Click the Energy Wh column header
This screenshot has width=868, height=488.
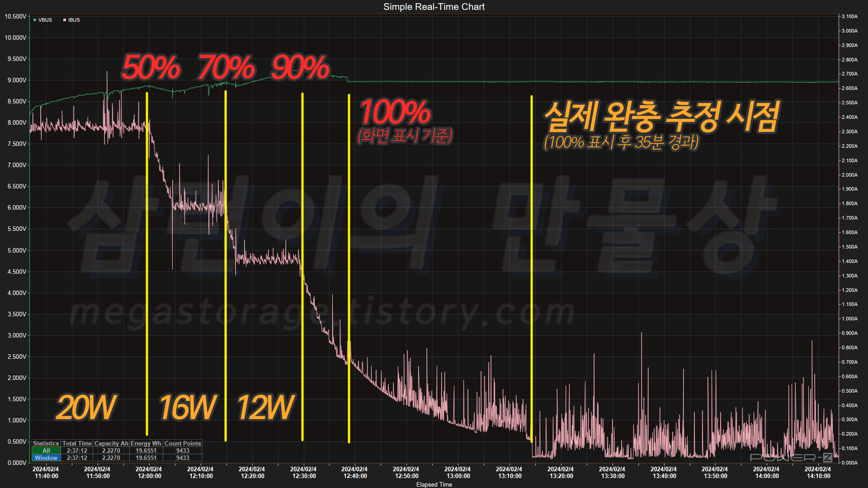[146, 443]
